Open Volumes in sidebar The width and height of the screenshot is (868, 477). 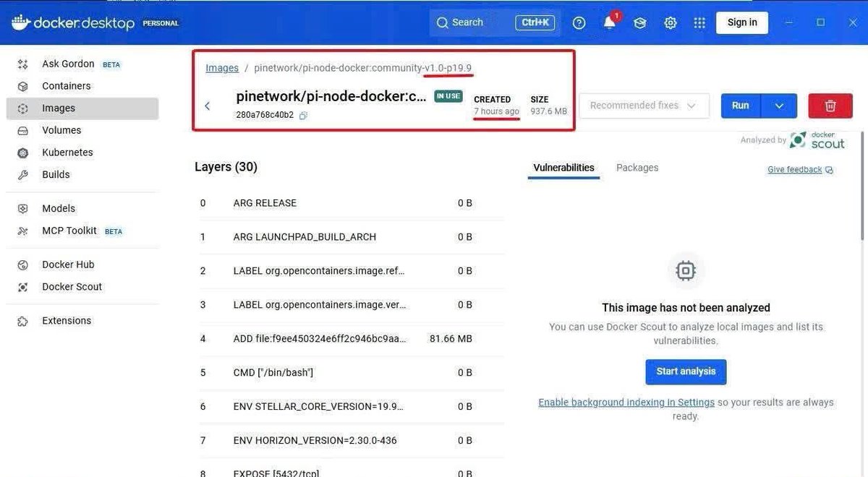tap(82, 131)
